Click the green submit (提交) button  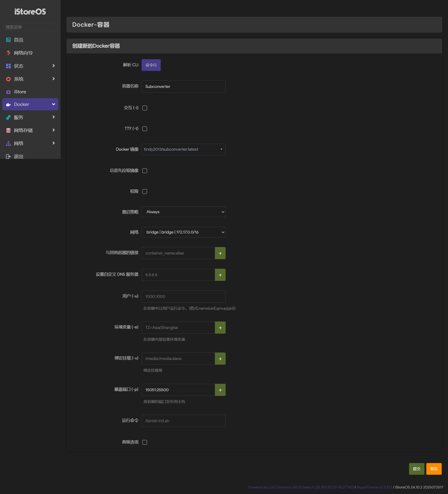click(x=416, y=469)
